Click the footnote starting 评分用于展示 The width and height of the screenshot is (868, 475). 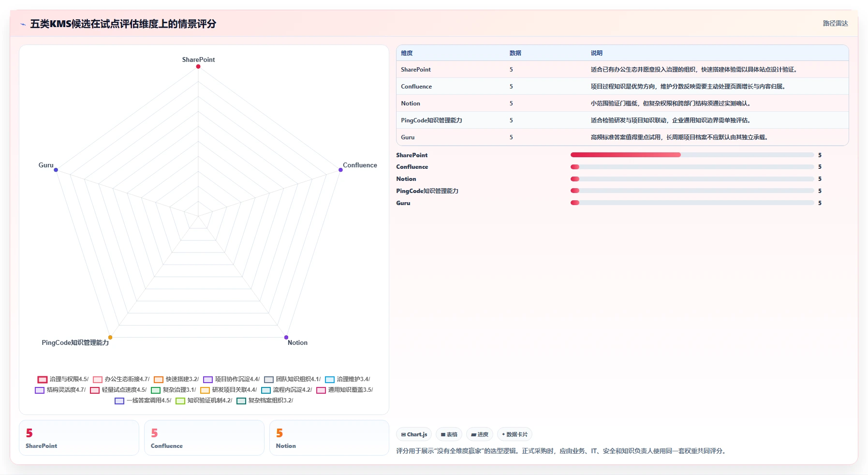(x=562, y=451)
